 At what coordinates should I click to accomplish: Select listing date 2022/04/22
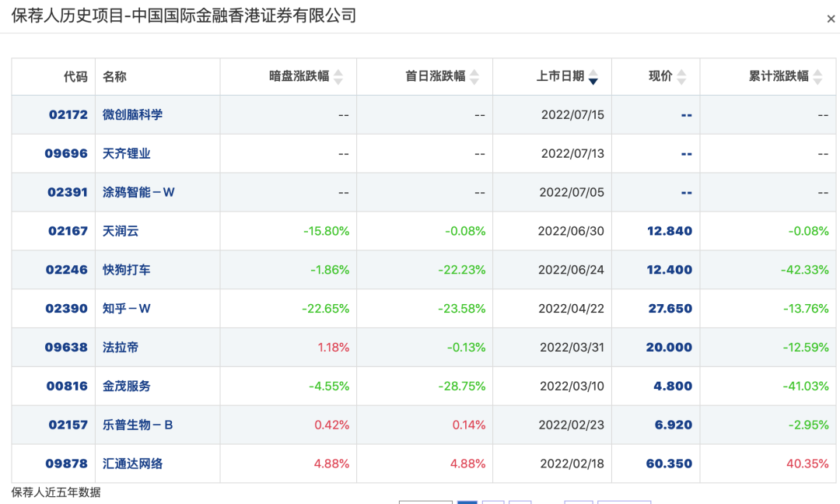tap(571, 309)
